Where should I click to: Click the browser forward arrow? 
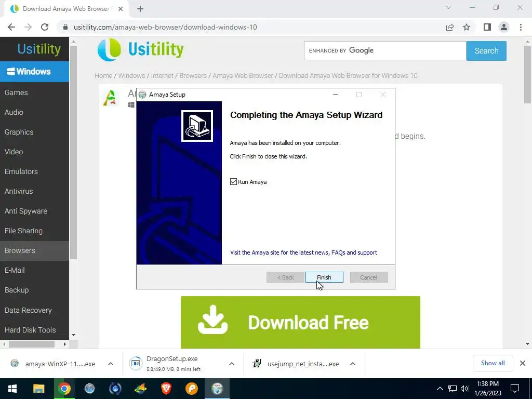(28, 27)
